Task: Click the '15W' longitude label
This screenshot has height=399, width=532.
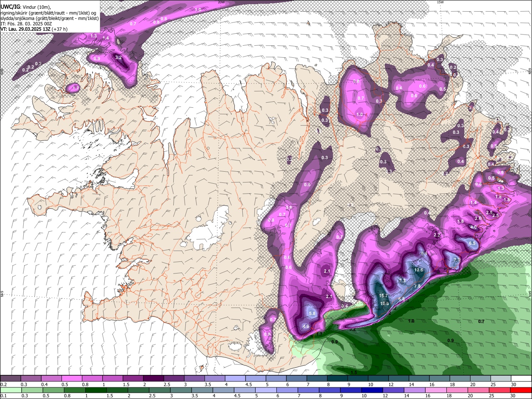Action: pos(440,2)
